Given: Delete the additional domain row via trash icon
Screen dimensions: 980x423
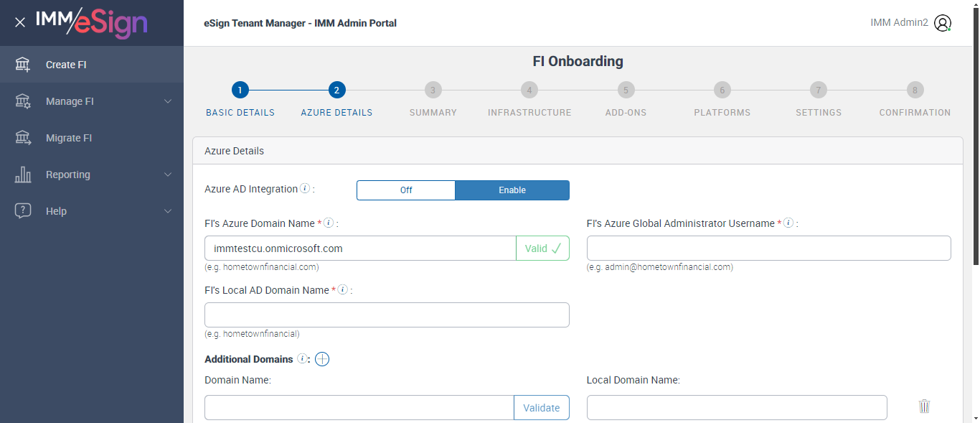Looking at the screenshot, I should click(924, 406).
